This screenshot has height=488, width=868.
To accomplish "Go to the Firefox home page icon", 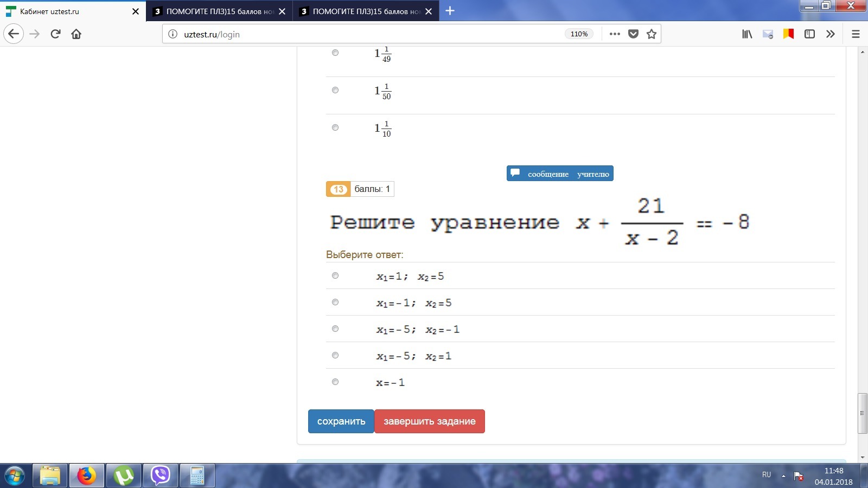I will [x=76, y=34].
